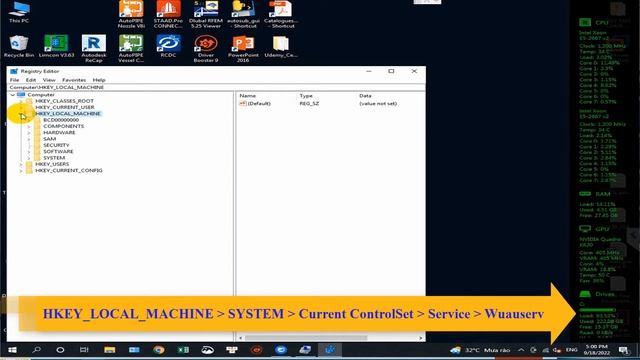Select the HKEY_CLASSES_ROOT key

(64, 101)
